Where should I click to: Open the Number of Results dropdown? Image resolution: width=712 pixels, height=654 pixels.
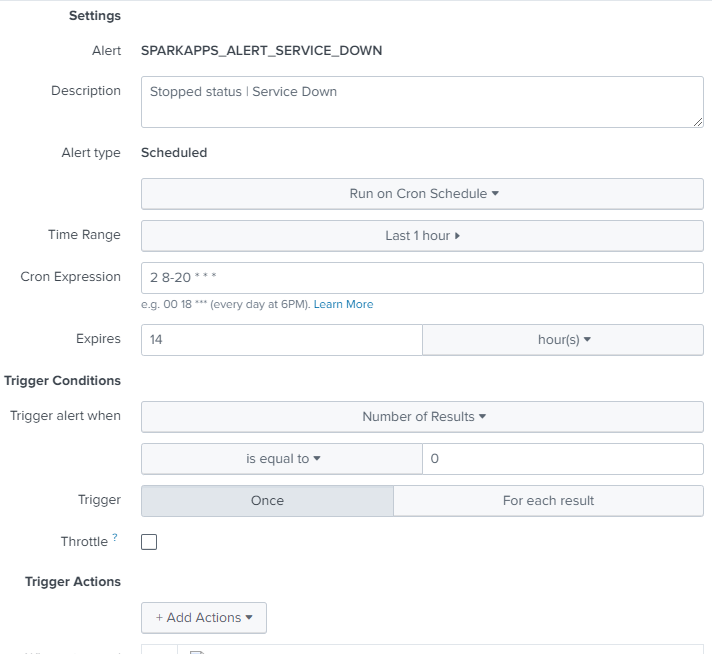[422, 417]
